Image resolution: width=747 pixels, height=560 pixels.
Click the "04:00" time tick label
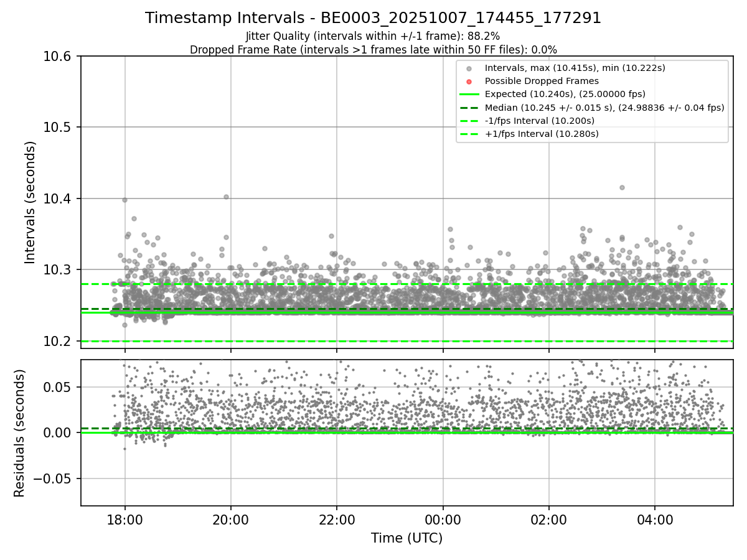pyautogui.click(x=655, y=519)
